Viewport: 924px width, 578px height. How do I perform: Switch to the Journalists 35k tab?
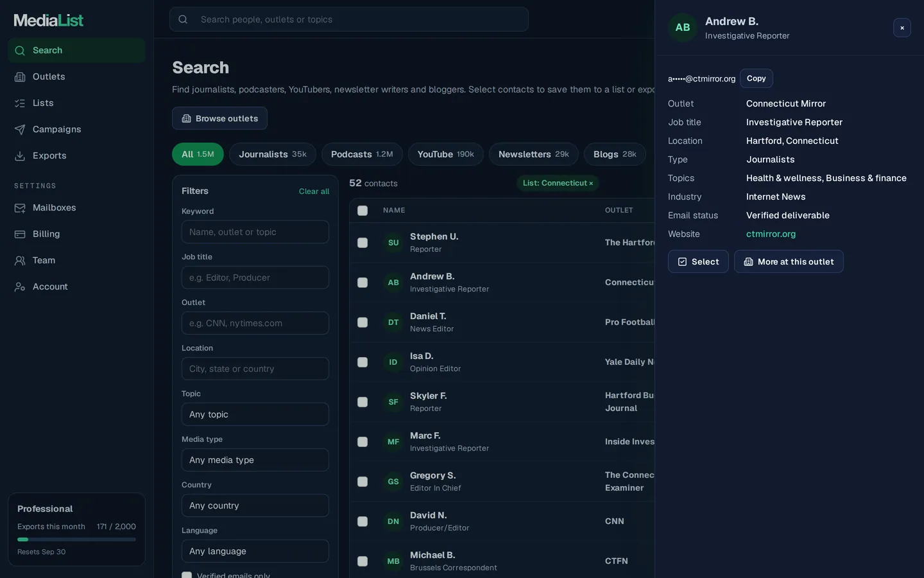point(273,154)
